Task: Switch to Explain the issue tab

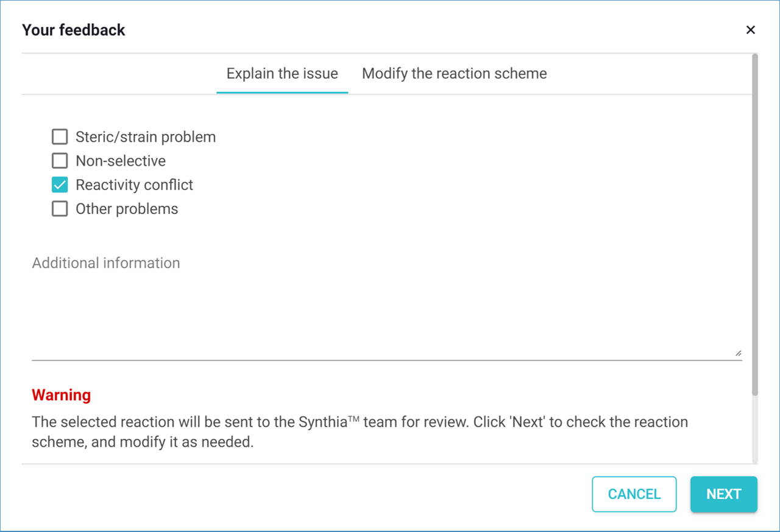Action: pos(282,74)
